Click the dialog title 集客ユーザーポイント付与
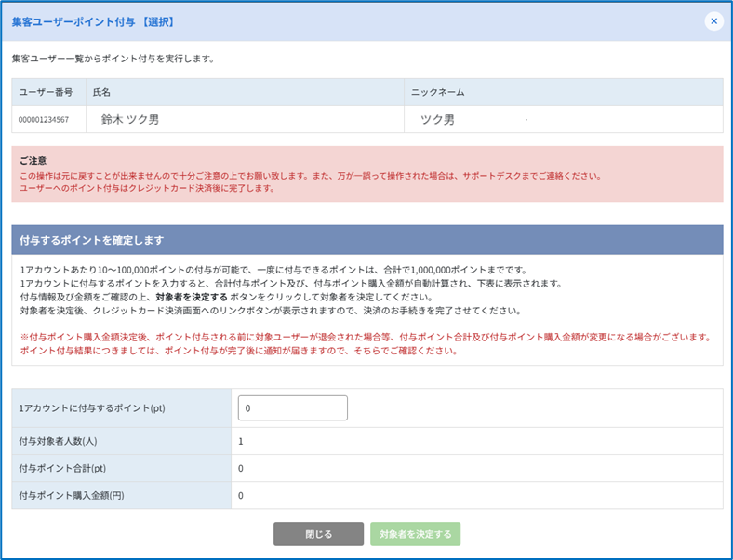The image size is (733, 560). pos(93,20)
